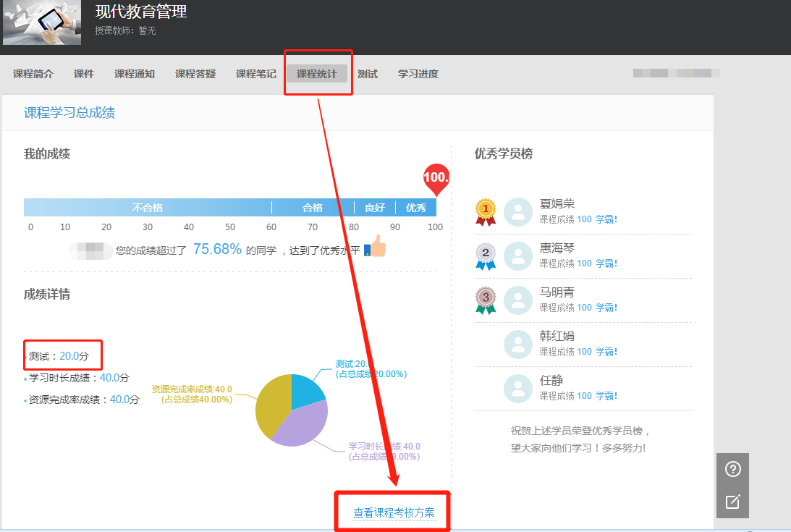Viewport: 791px width, 532px height.
Task: Click the thumbs-up icon beside score text
Action: click(375, 247)
